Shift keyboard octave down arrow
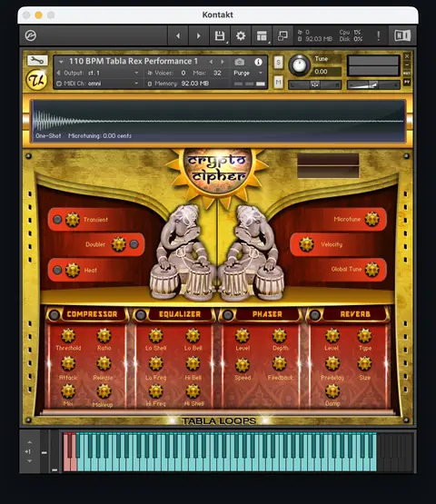436x504 pixels. point(30,461)
